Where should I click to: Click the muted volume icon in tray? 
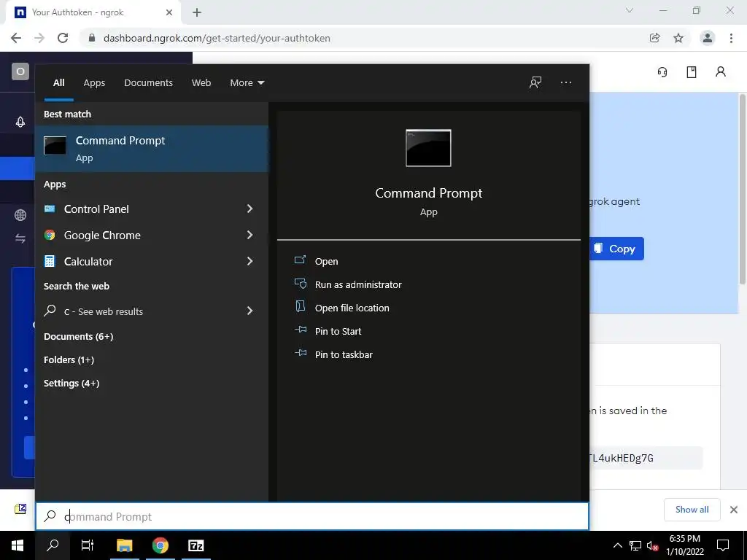pos(653,545)
